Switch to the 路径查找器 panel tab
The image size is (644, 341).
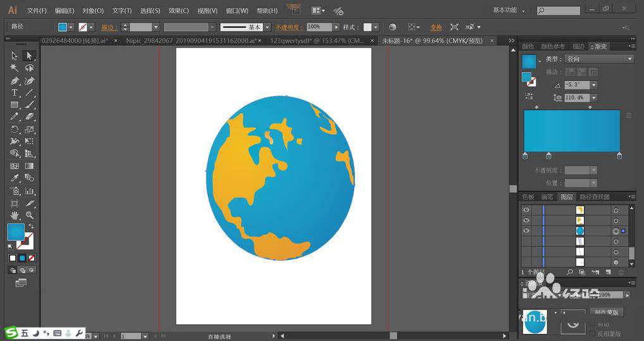click(595, 197)
